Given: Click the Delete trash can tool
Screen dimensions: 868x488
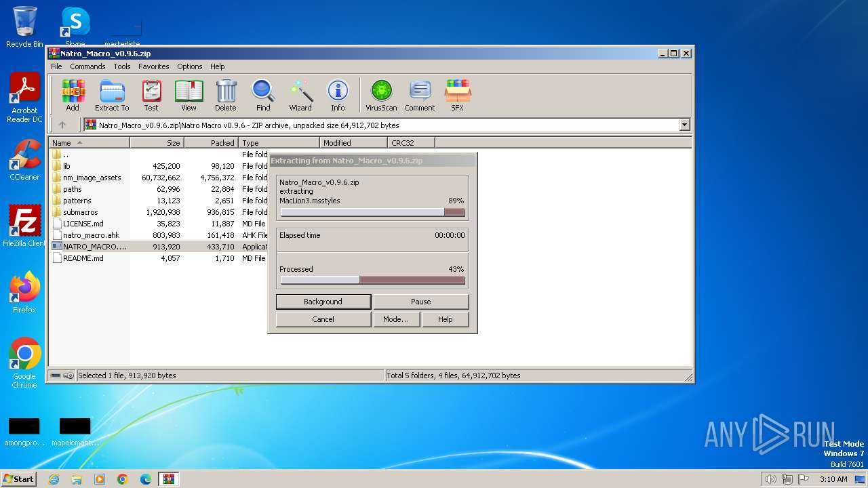Looking at the screenshot, I should (x=226, y=95).
